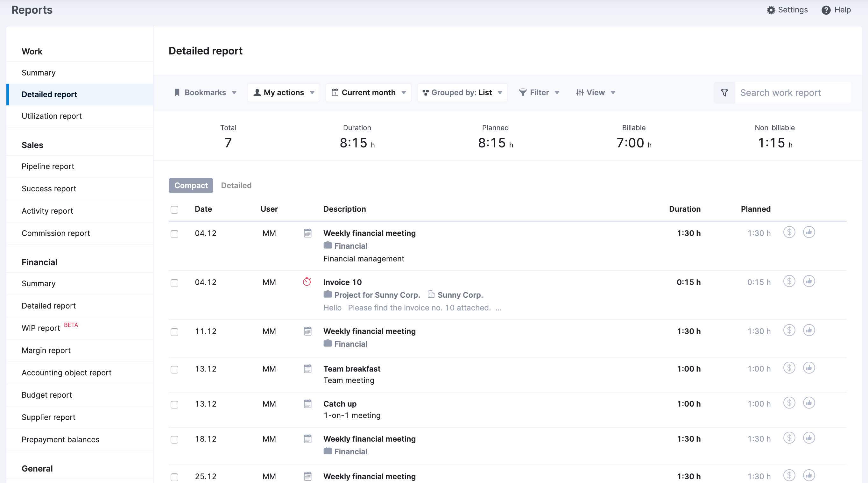Click the filter funnel icon beside search box

click(x=724, y=93)
